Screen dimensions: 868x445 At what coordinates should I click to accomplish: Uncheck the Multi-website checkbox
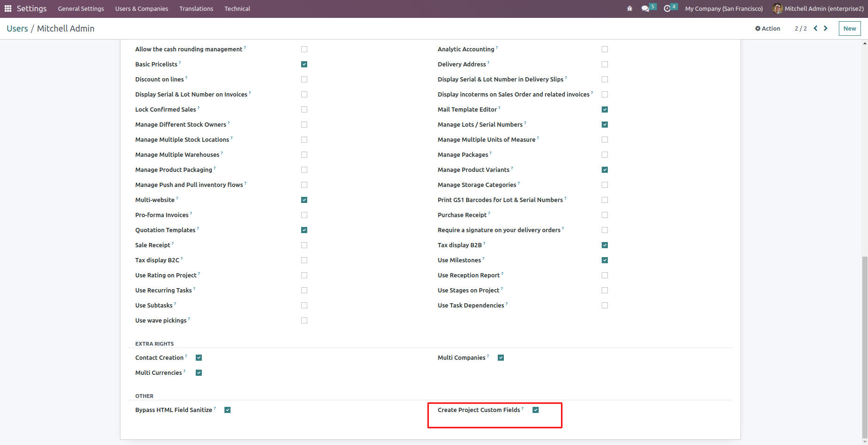pyautogui.click(x=304, y=200)
